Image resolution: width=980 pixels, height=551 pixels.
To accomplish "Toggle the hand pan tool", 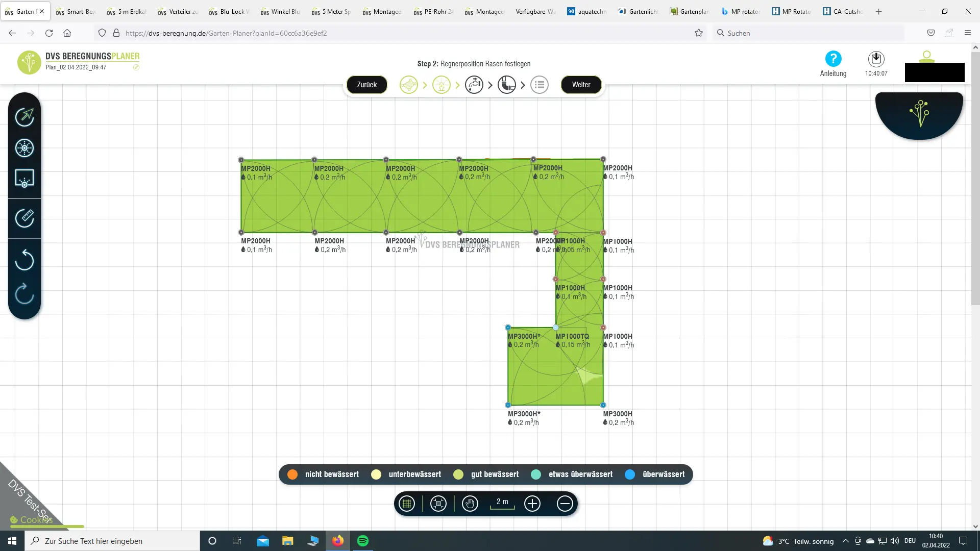I will [x=470, y=504].
